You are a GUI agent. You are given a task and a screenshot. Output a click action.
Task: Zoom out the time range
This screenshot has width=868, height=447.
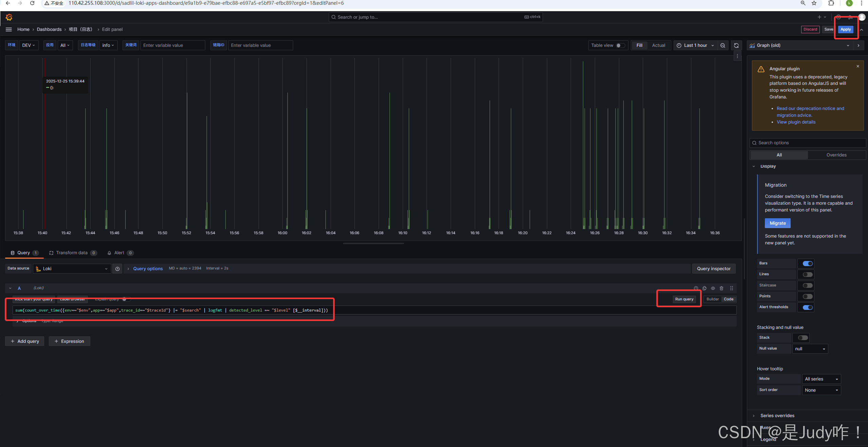click(x=723, y=45)
